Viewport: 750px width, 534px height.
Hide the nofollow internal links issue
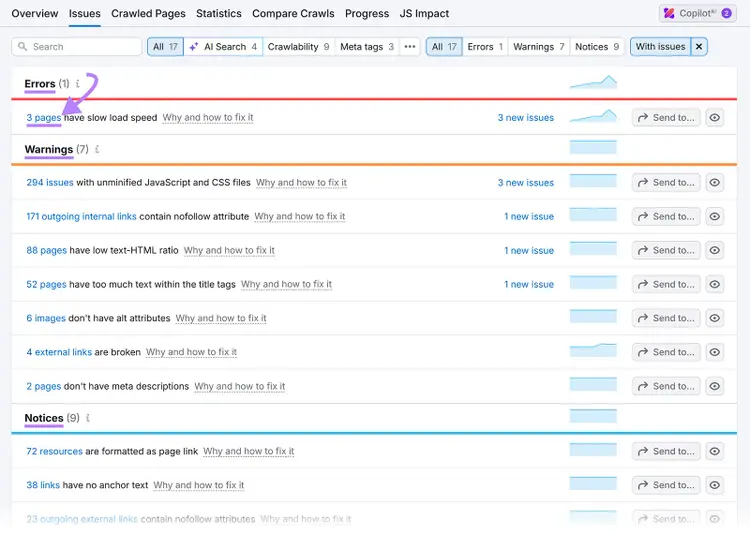click(715, 216)
